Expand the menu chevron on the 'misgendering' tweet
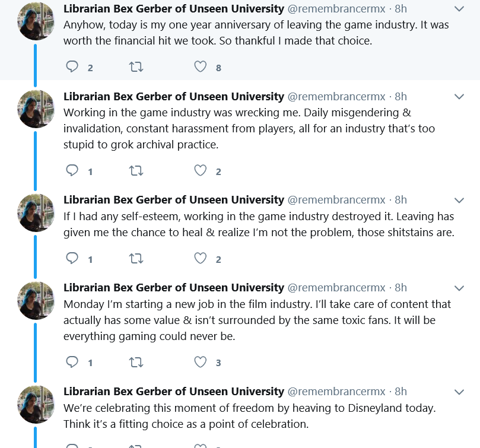The width and height of the screenshot is (480, 448). 459,97
